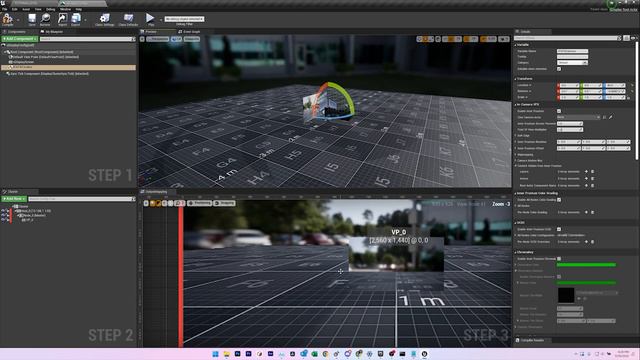Click the Play toolbar button
The image size is (640, 360).
pos(150,19)
